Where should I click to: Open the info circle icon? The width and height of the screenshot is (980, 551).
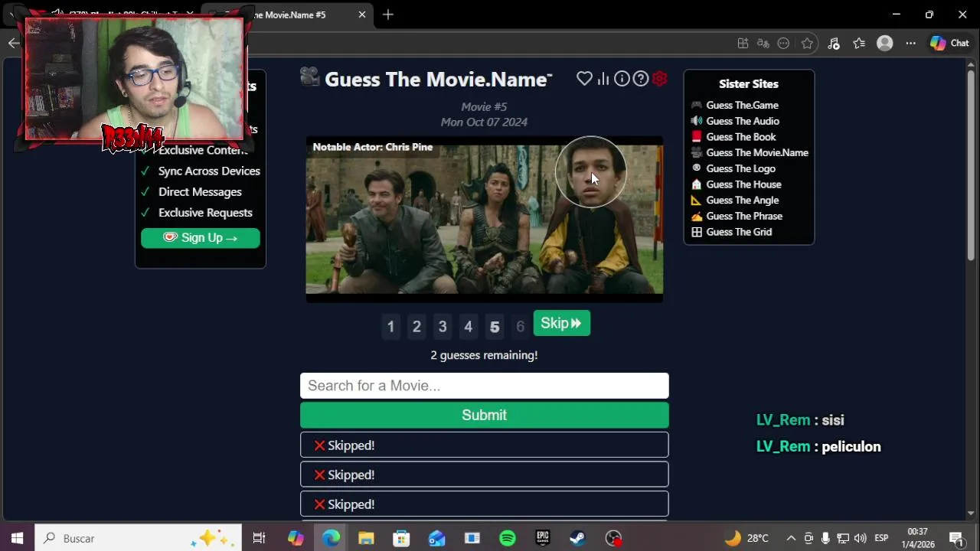click(622, 79)
